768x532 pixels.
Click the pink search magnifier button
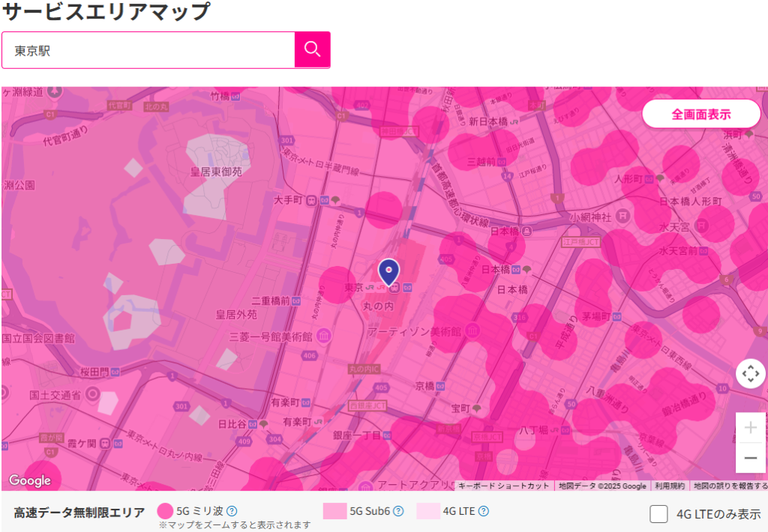tap(312, 49)
